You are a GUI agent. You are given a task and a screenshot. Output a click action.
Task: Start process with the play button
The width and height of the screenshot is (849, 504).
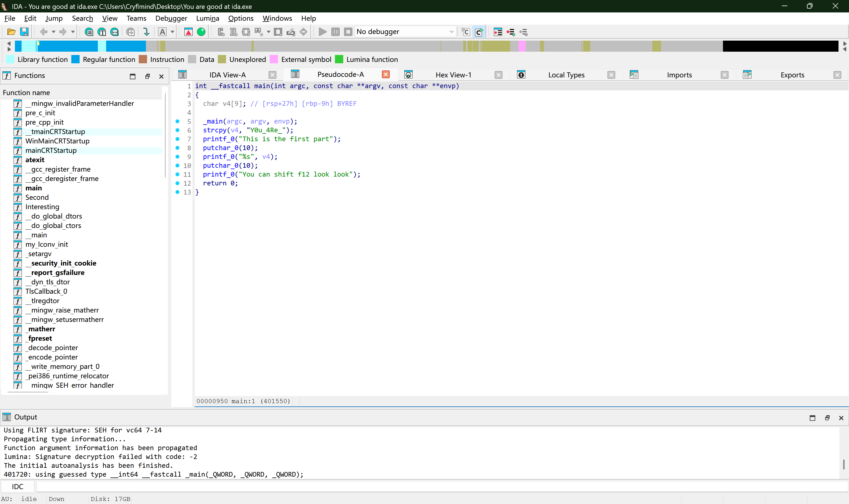coord(323,32)
